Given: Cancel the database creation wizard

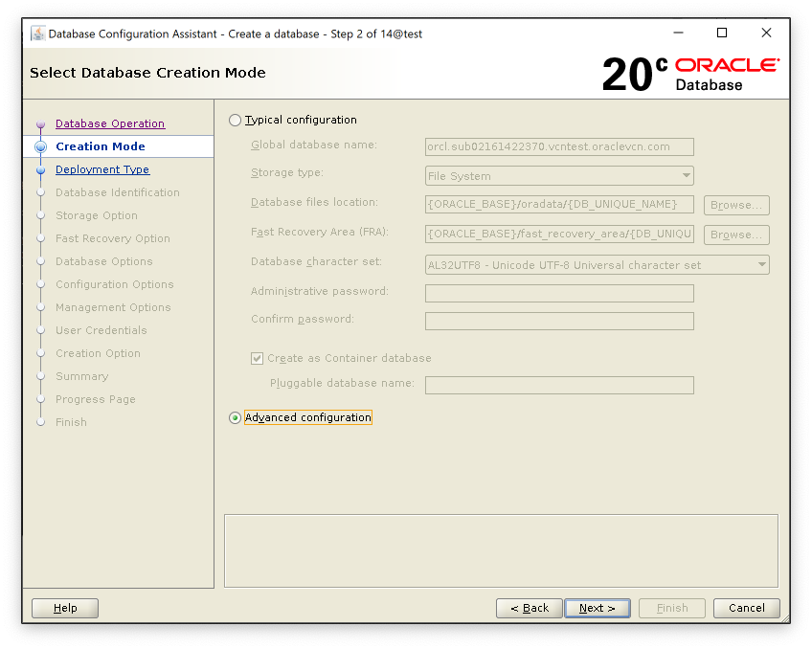Looking at the screenshot, I should pyautogui.click(x=746, y=608).
